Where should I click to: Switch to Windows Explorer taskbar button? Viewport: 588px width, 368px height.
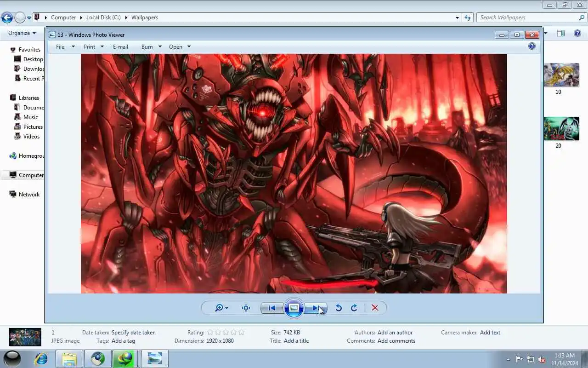69,359
